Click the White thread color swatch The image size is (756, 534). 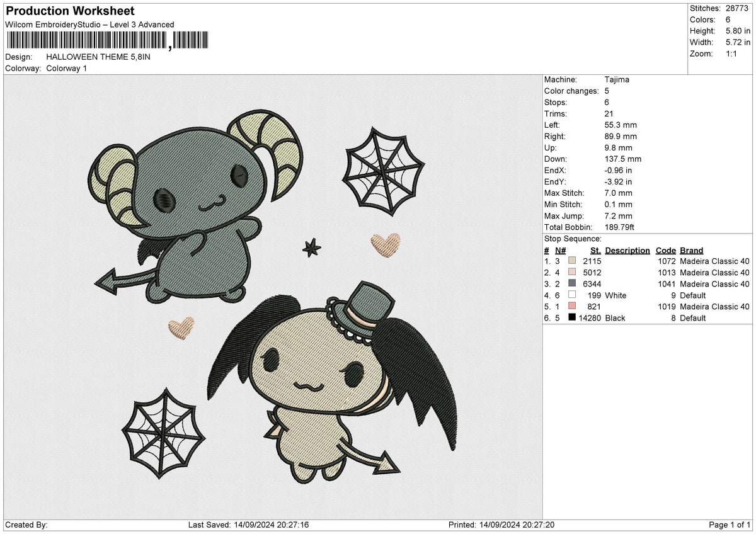point(572,295)
